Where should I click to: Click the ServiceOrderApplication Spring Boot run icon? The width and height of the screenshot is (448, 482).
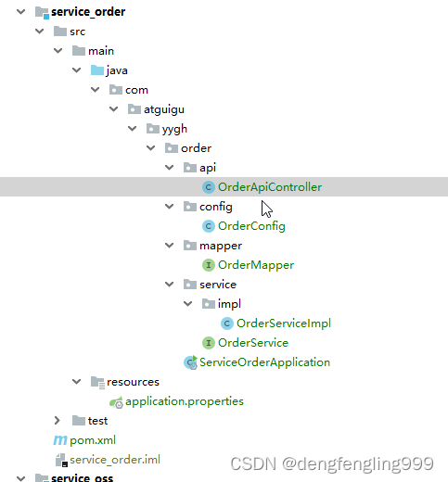pyautogui.click(x=190, y=362)
